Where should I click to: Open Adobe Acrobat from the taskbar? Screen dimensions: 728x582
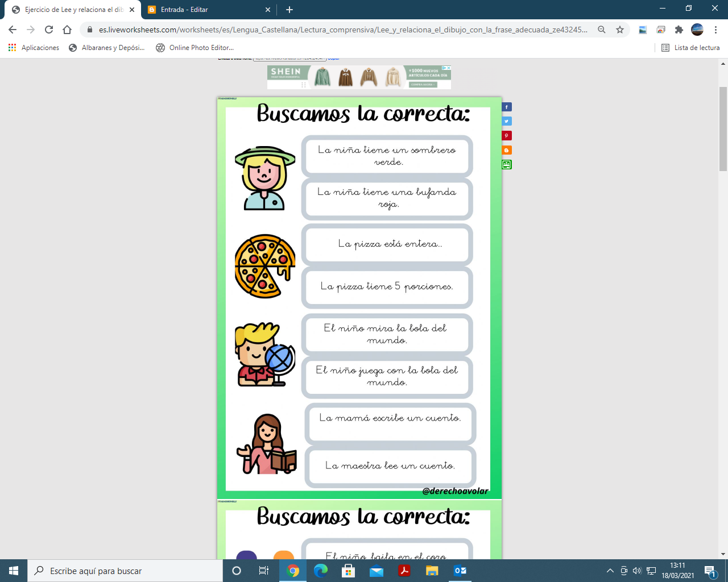[404, 571]
